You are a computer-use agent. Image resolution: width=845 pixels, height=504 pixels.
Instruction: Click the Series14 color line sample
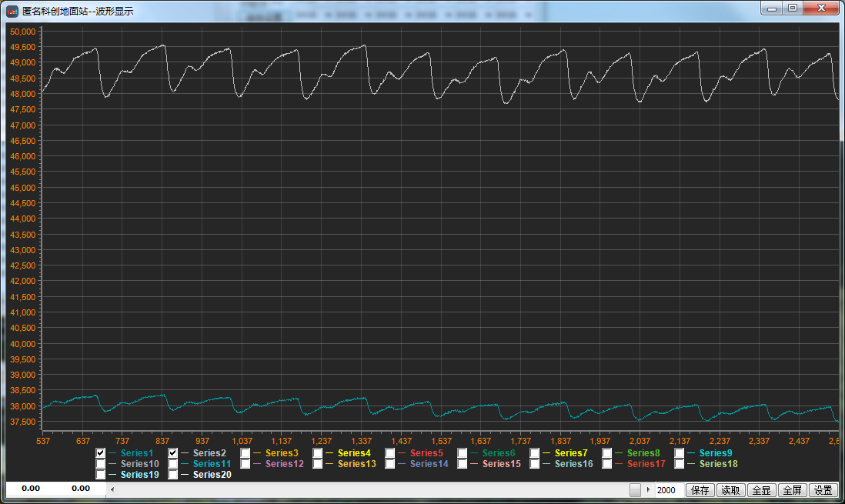[402, 463]
